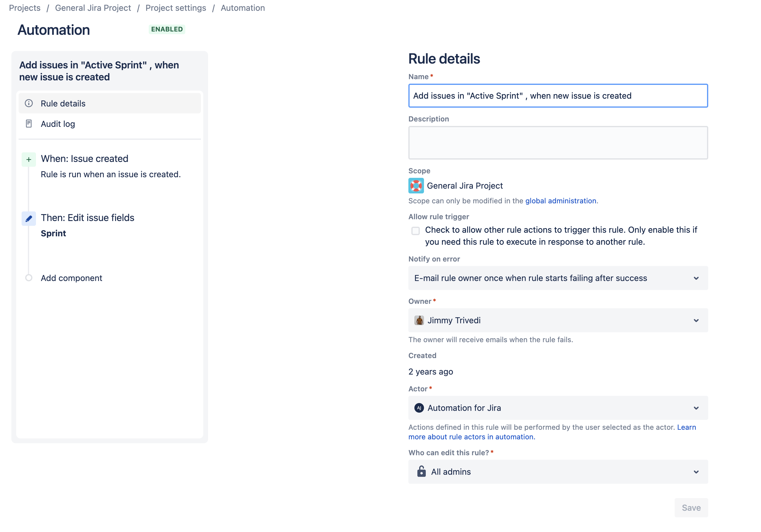Enable the Allow rule trigger checkbox
This screenshot has height=532, width=761.
[x=415, y=231]
